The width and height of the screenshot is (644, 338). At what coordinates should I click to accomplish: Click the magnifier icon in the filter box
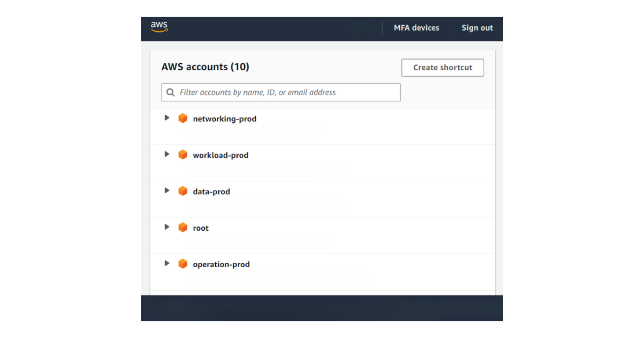click(171, 92)
